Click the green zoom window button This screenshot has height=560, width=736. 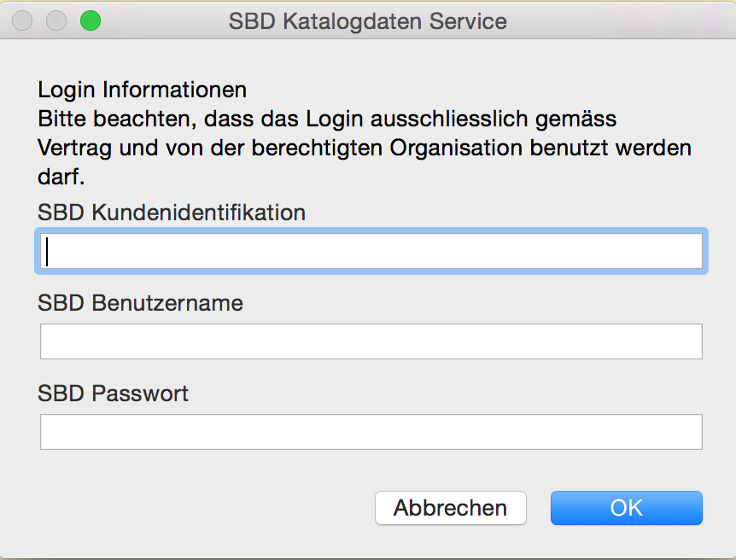[90, 20]
